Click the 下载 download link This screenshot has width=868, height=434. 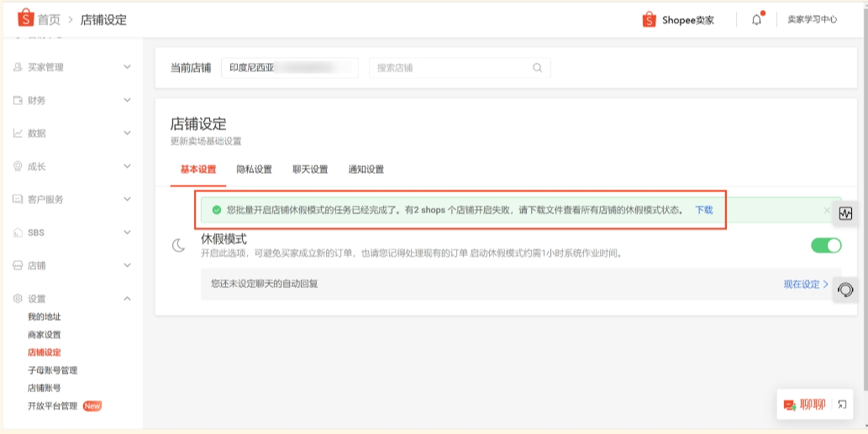coord(703,210)
